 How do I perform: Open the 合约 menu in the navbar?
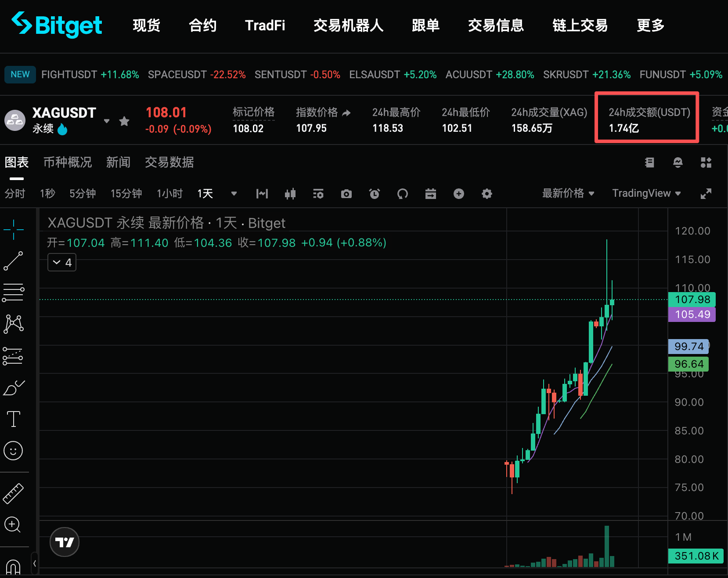[202, 25]
